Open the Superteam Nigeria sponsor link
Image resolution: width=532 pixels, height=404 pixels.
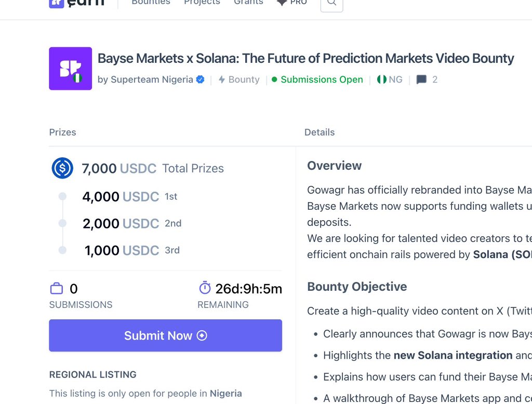(x=145, y=79)
